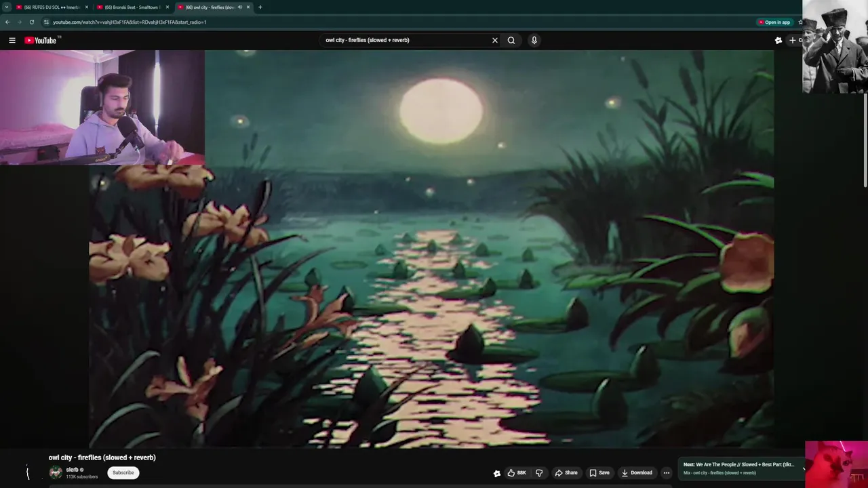
Task: Open a new browser tab with plus
Action: [x=260, y=7]
